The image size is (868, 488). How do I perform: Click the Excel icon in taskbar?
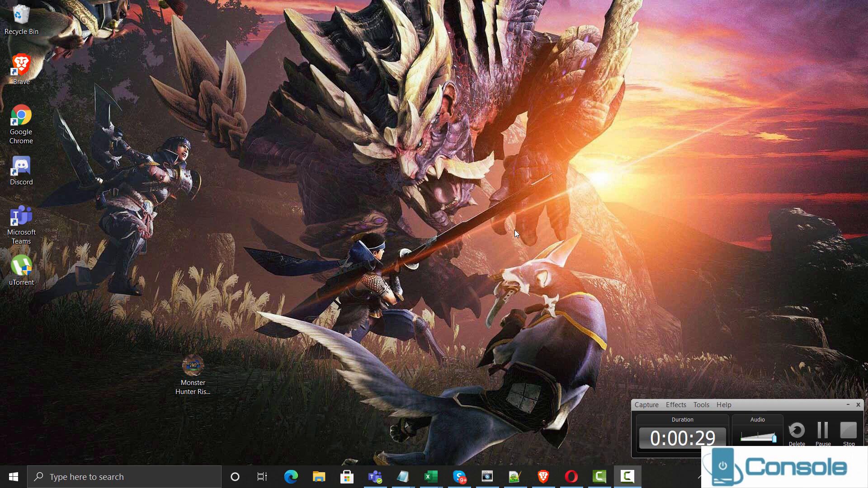coord(431,477)
